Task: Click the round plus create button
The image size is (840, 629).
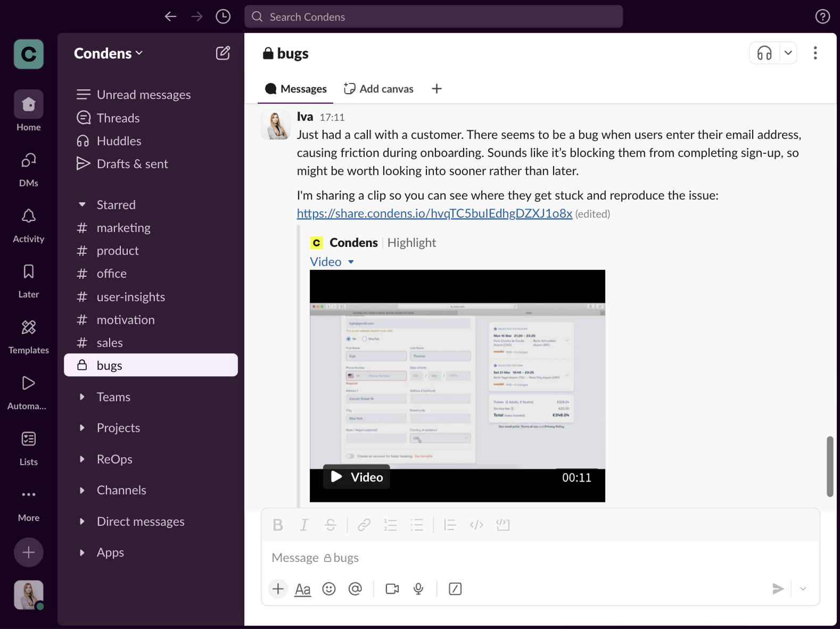Action: 29,552
